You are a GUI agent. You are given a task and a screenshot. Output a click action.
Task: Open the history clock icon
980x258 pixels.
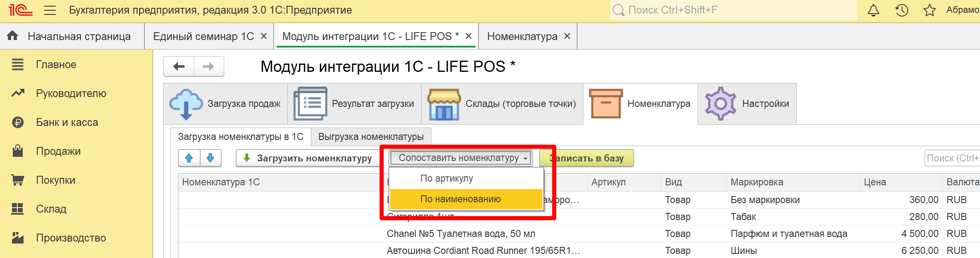(902, 10)
